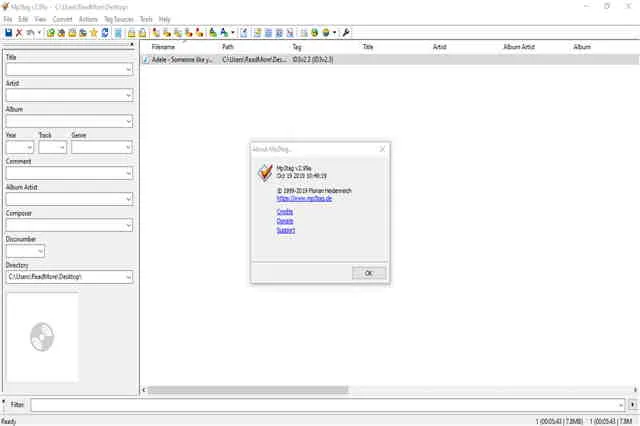Expand the Artist field dropdown
Viewport: 640px width, 426px height.
pos(128,95)
